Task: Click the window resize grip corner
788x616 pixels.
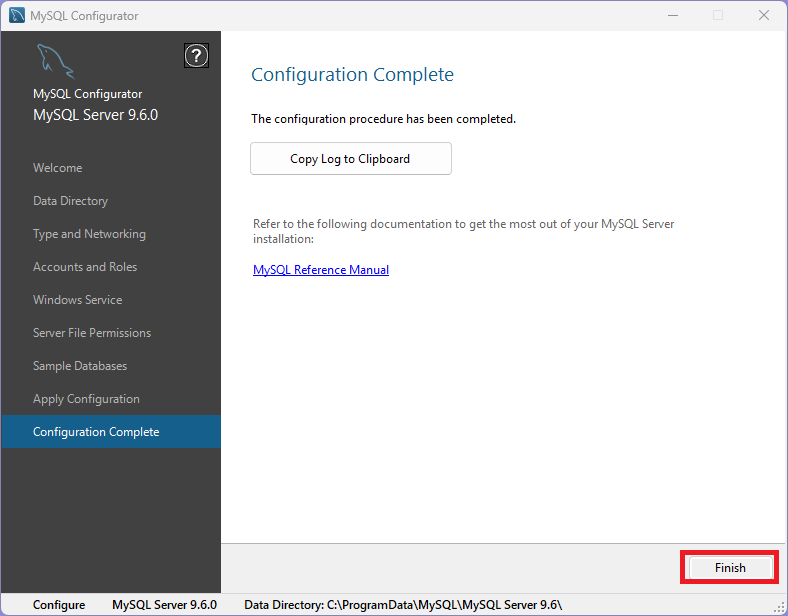Action: click(778, 606)
